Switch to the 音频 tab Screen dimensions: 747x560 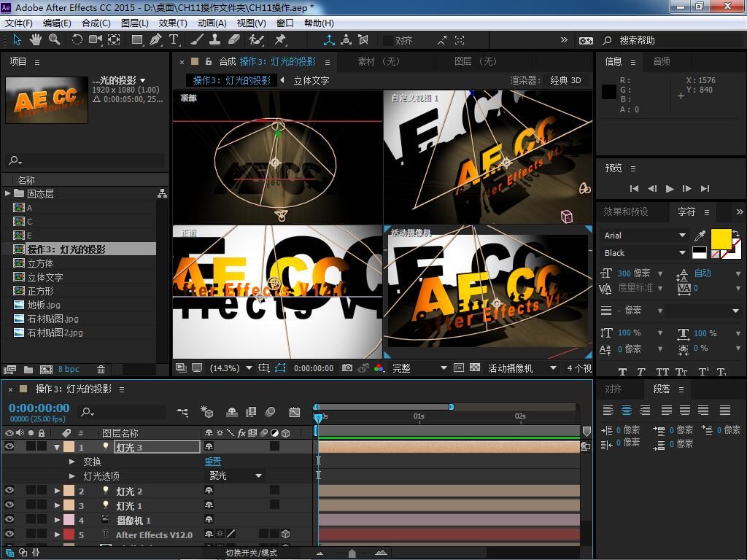coord(662,61)
